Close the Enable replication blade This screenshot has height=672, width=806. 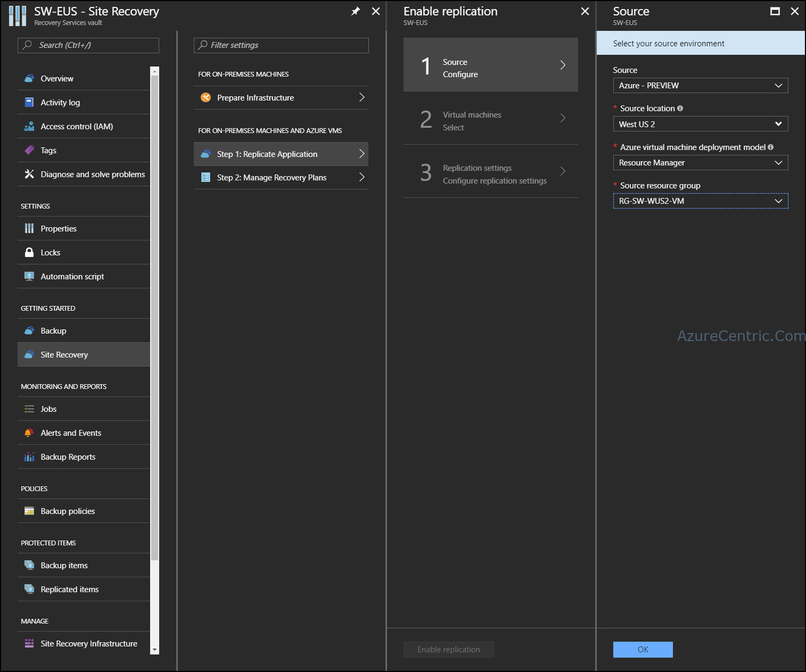coord(585,11)
